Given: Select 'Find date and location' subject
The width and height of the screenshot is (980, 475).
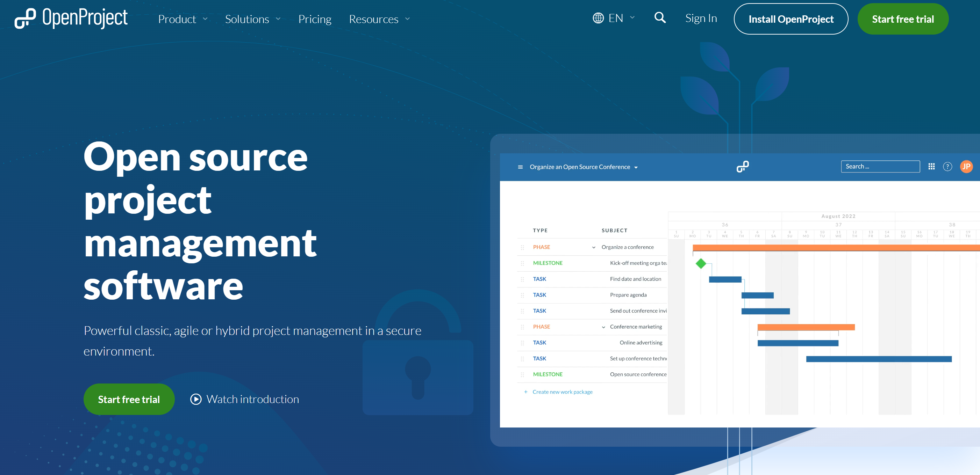Looking at the screenshot, I should tap(635, 279).
